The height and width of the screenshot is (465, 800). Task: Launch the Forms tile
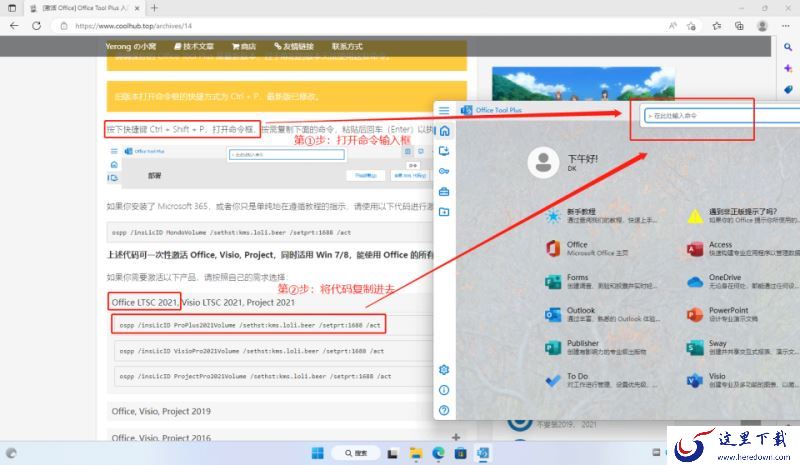click(x=601, y=281)
